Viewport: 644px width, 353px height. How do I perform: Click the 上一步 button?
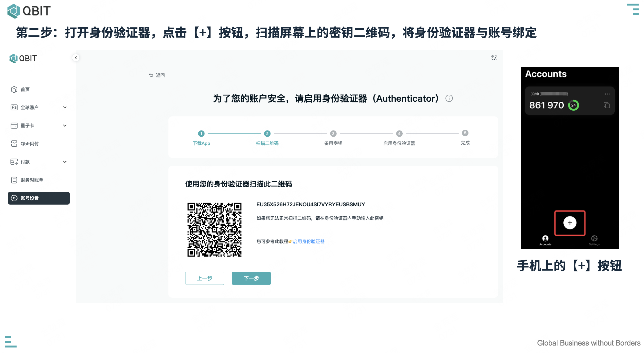[x=205, y=278]
